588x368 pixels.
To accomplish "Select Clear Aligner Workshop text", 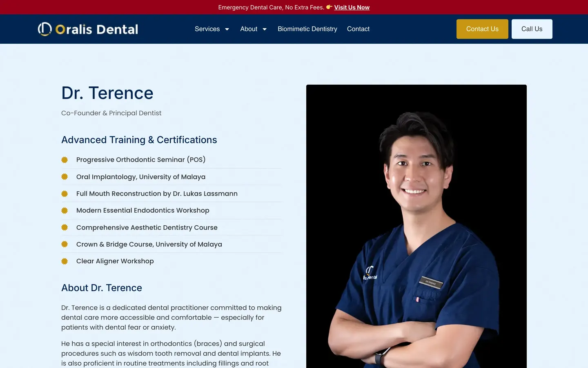I will click(115, 261).
